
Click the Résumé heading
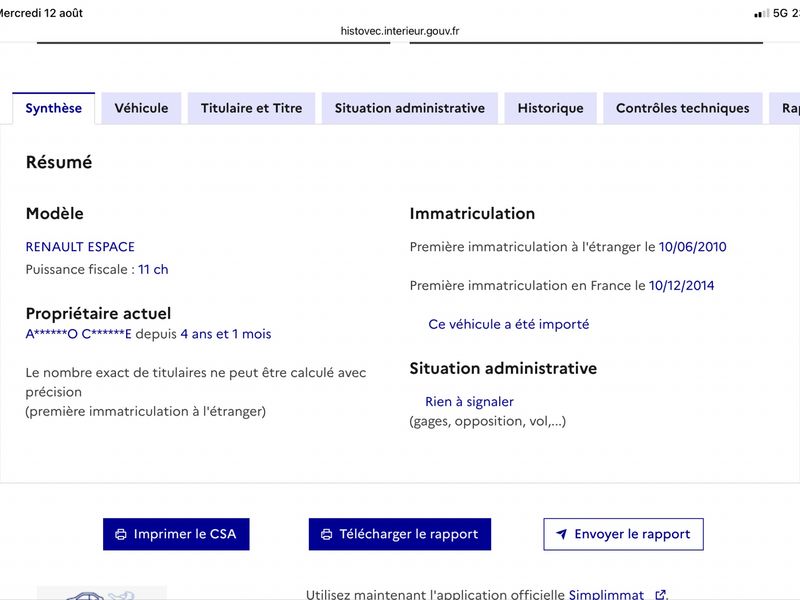(x=59, y=162)
